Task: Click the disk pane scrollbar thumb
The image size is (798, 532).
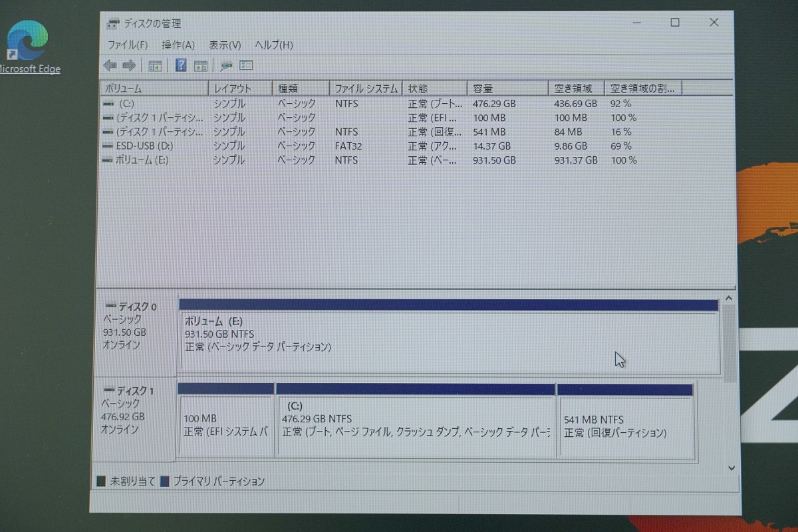Action: [730, 344]
